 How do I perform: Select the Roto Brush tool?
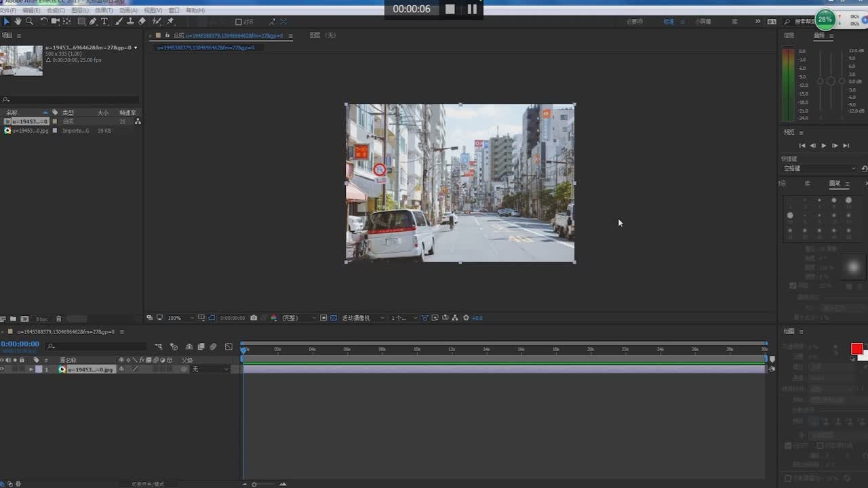[157, 22]
